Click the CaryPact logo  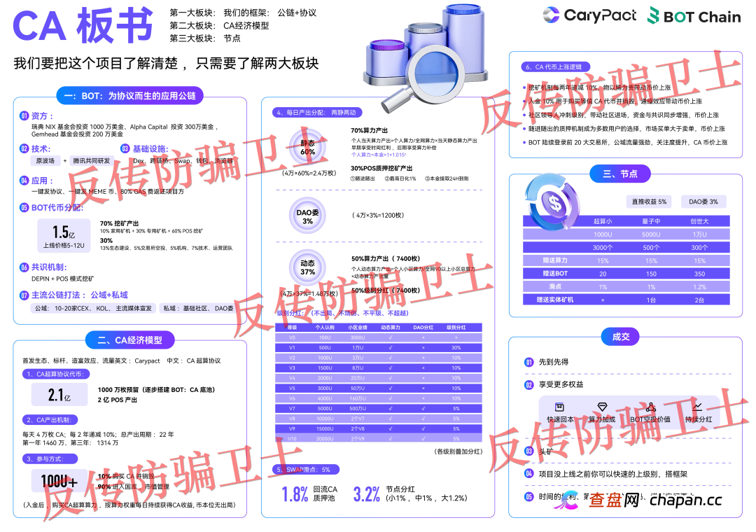pos(589,15)
